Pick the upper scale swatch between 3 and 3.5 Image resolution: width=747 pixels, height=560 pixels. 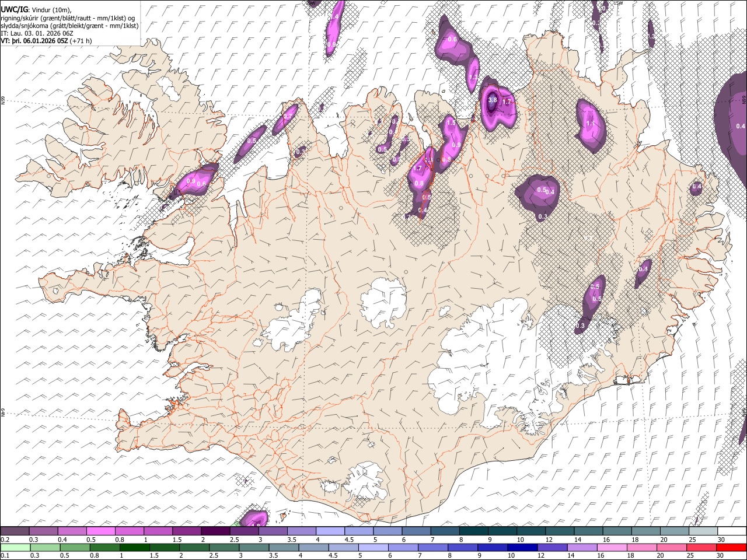[x=273, y=531]
